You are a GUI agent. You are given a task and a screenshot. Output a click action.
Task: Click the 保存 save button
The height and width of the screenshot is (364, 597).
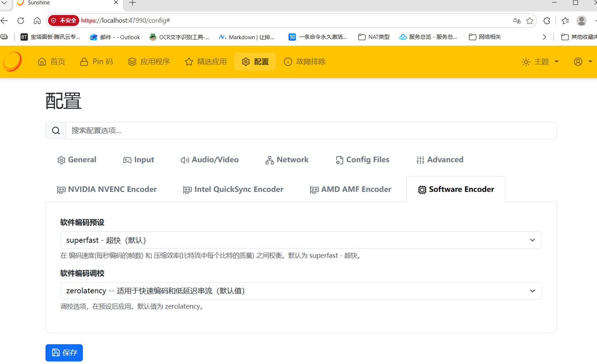[64, 353]
